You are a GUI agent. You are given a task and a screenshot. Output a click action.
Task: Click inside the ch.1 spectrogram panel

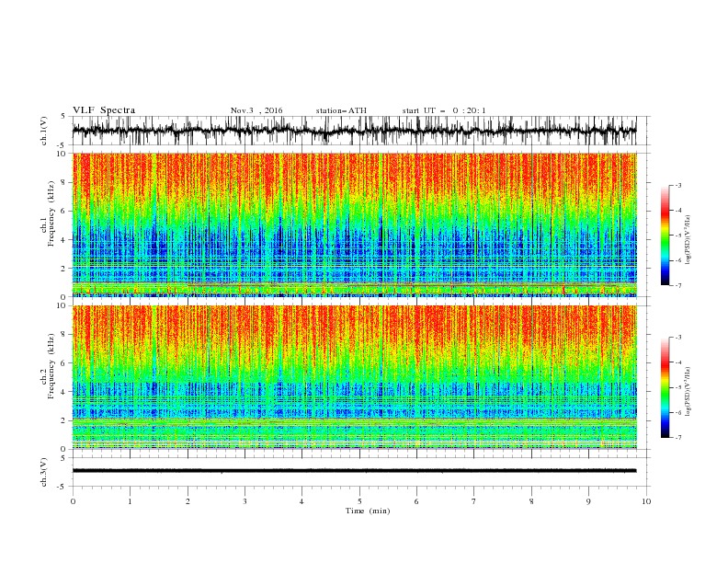tap(354, 224)
